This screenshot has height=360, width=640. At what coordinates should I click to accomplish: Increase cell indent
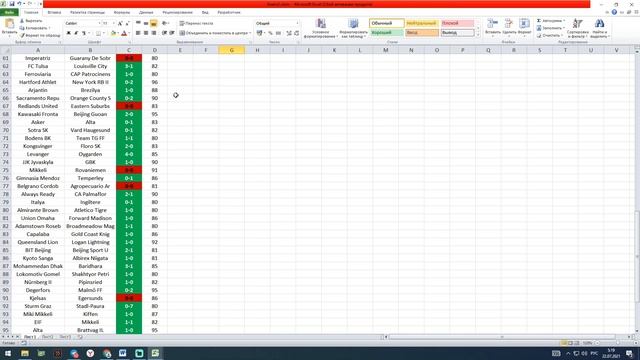[172, 33]
